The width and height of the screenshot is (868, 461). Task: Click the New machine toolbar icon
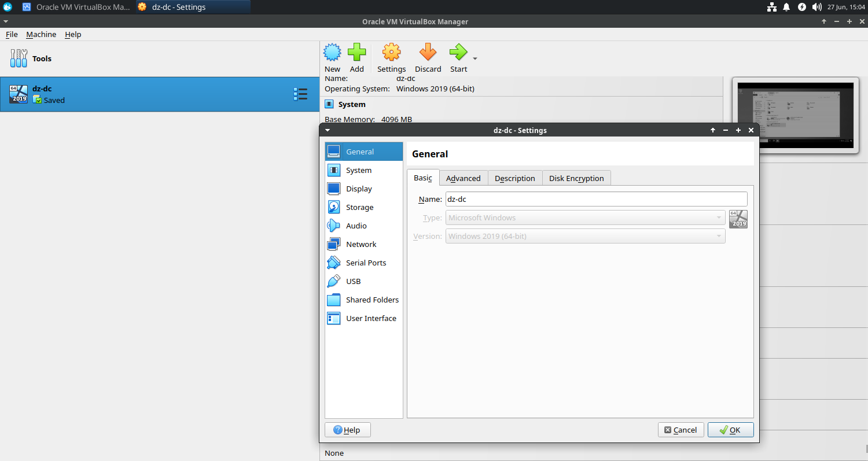coord(332,53)
